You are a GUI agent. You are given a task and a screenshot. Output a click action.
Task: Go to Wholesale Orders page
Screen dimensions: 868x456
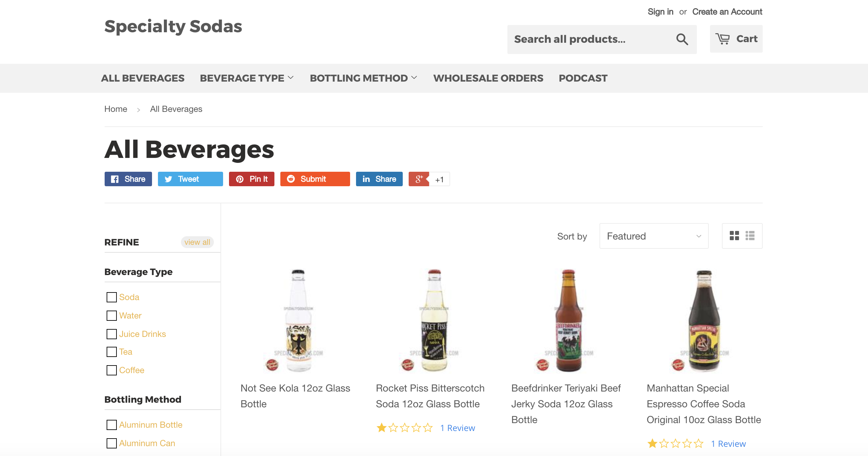click(488, 78)
